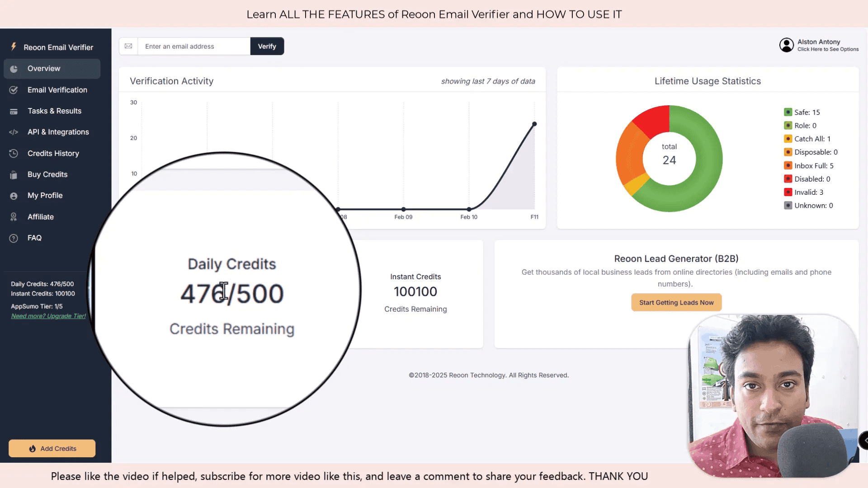Image resolution: width=868 pixels, height=488 pixels.
Task: Click the Tasks & Results card icon
Action: coord(14,111)
